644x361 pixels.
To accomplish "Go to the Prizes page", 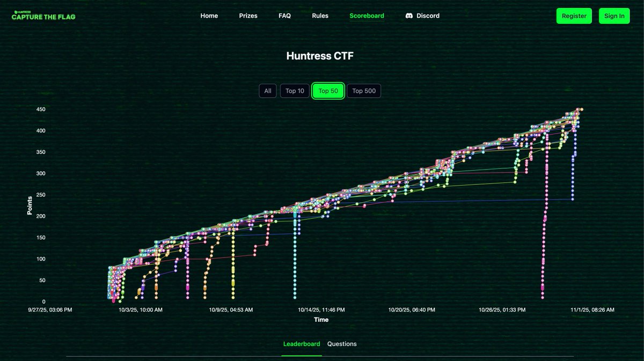I will pyautogui.click(x=248, y=16).
